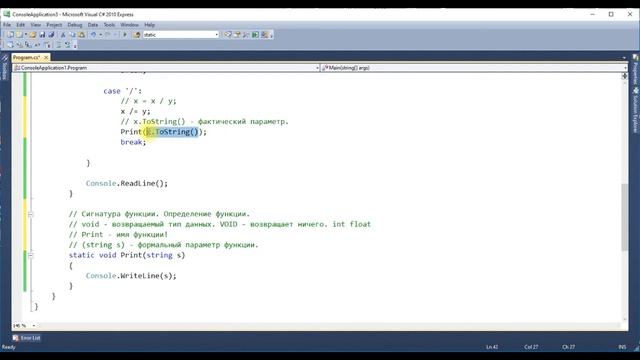Open the Tools menu
Screen dimensions: 640x360
109,25
